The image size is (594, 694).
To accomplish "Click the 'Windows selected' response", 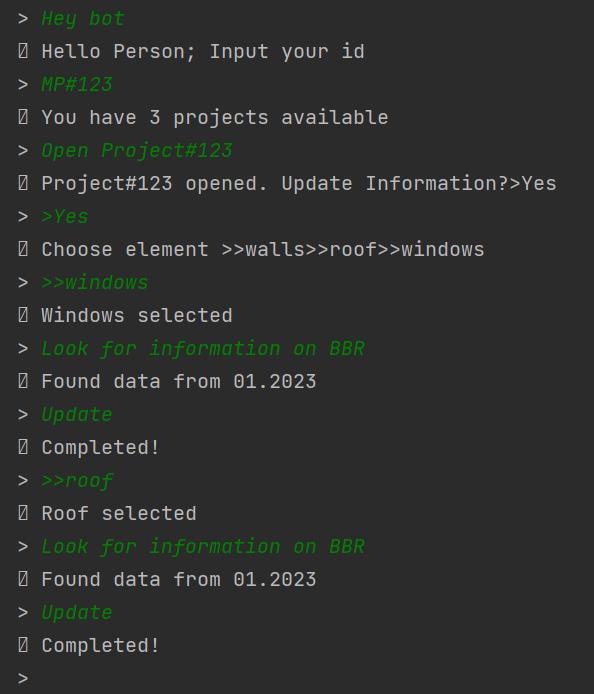I will click(137, 316).
